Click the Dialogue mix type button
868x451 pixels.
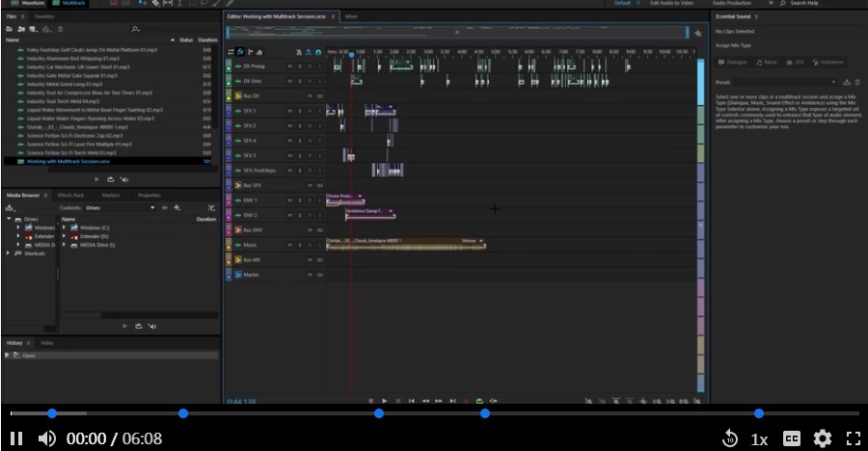click(734, 62)
